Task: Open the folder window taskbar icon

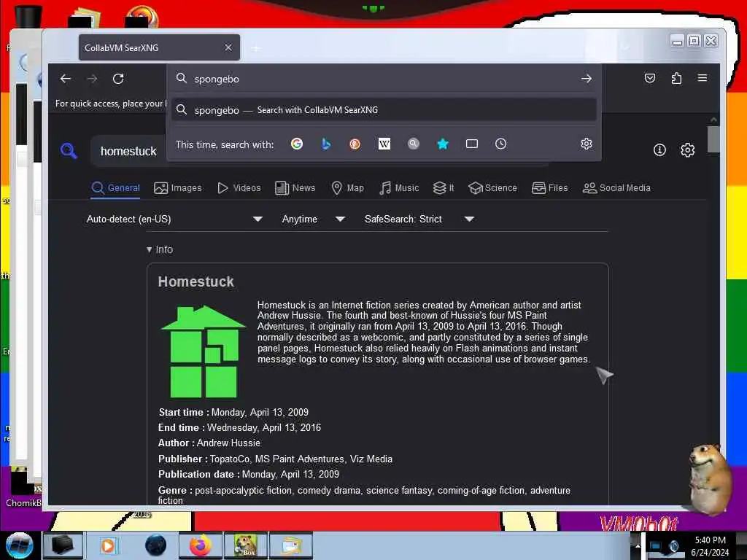Action: [x=291, y=545]
